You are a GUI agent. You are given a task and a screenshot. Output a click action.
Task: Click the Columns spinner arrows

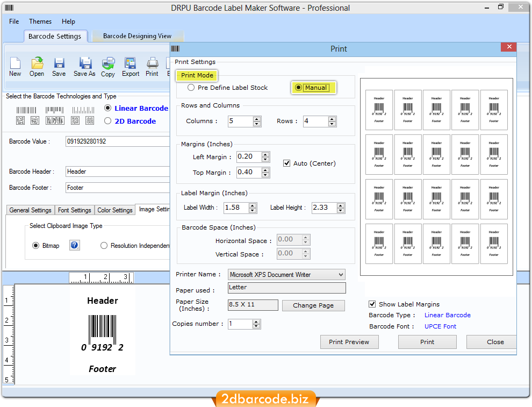click(x=257, y=121)
